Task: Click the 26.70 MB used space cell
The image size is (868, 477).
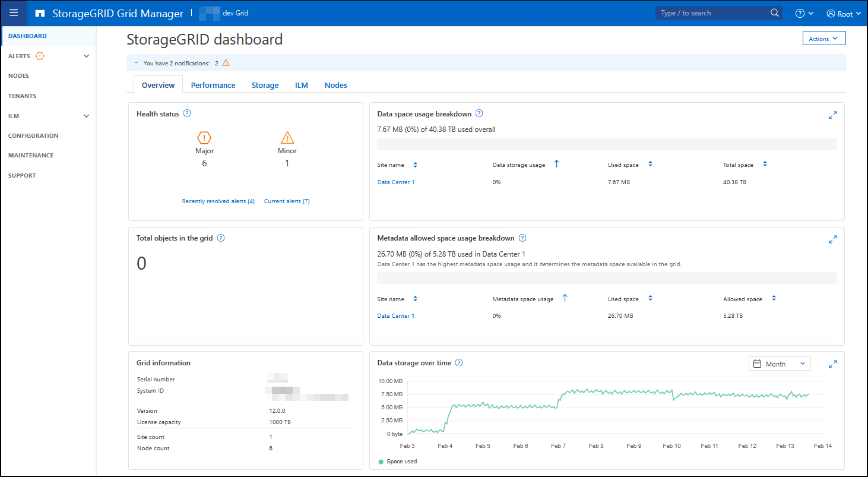Action: coord(620,316)
